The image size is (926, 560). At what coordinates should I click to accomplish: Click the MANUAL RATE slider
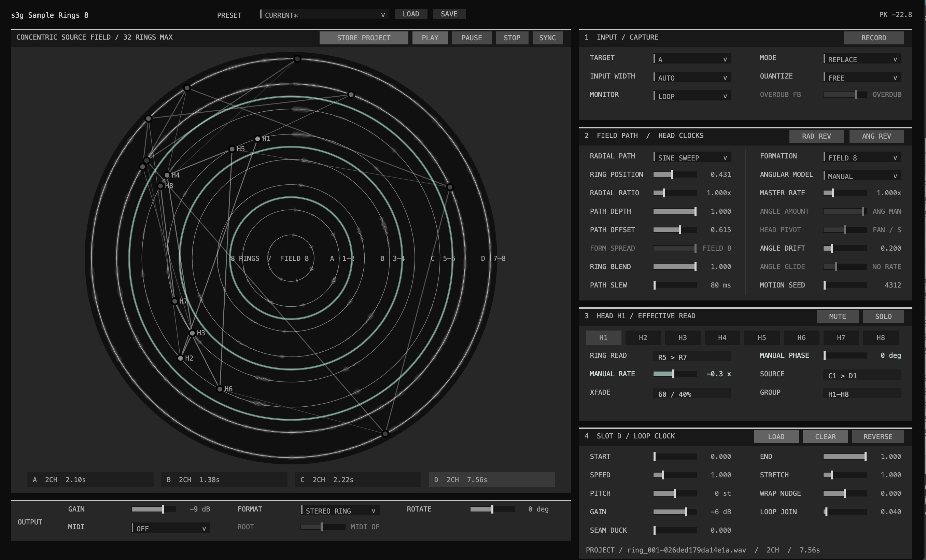pos(675,374)
